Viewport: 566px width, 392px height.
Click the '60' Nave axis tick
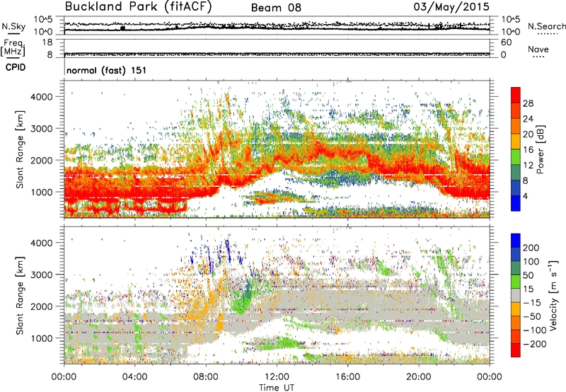point(506,42)
